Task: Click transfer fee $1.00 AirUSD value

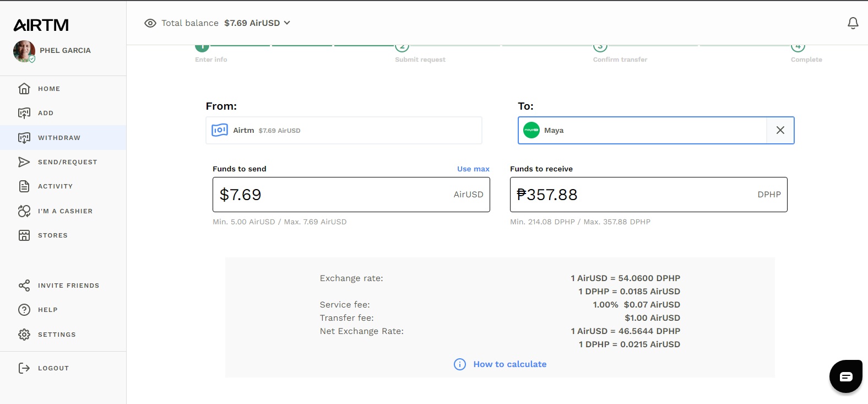Action: coord(653,318)
